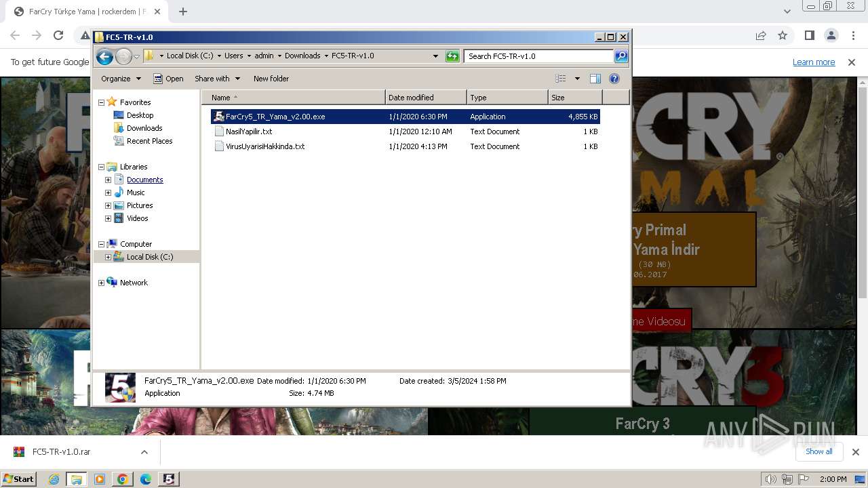Viewport: 868px width, 488px height.
Task: Click Users in the address breadcrumb
Action: click(x=234, y=56)
